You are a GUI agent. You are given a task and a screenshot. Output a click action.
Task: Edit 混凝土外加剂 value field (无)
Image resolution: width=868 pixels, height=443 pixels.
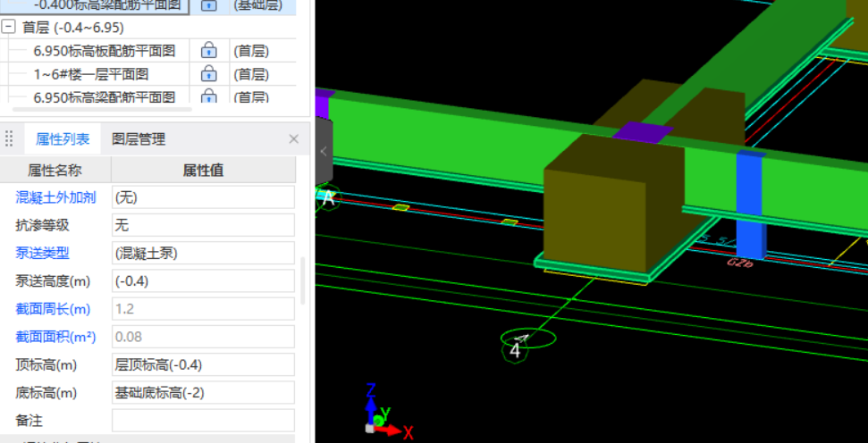point(203,197)
